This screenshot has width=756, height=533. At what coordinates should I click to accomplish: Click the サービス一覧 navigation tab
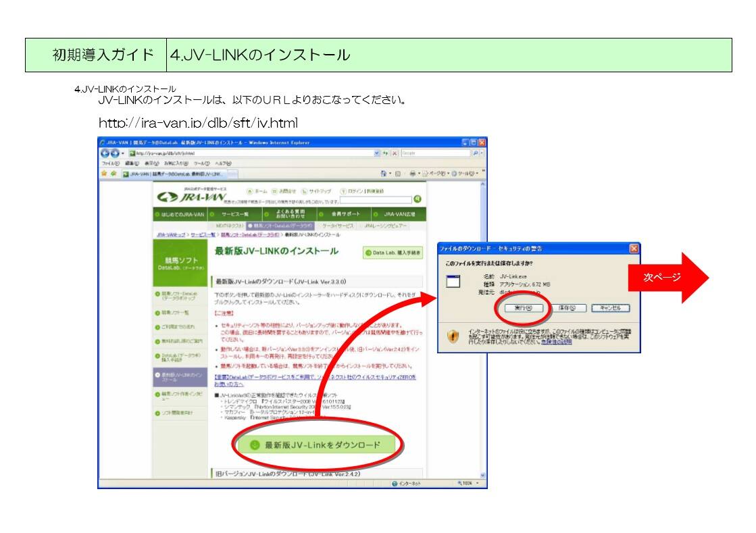click(x=235, y=214)
